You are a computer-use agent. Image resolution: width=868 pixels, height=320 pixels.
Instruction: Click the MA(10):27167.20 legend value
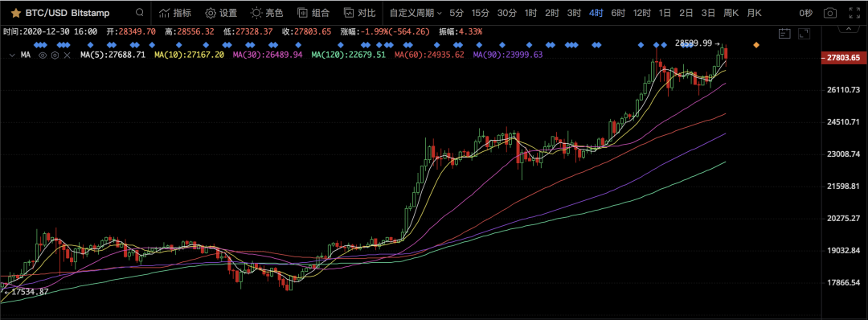189,55
